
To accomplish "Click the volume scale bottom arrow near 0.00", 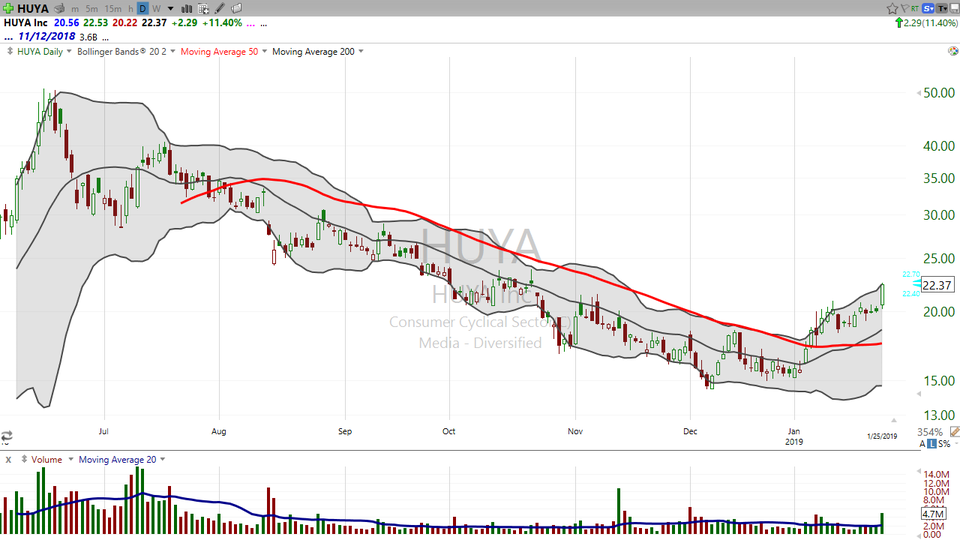I will 918,536.
